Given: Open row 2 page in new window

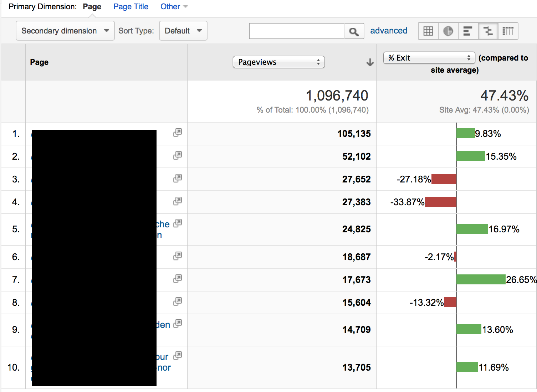Looking at the screenshot, I should [x=178, y=155].
